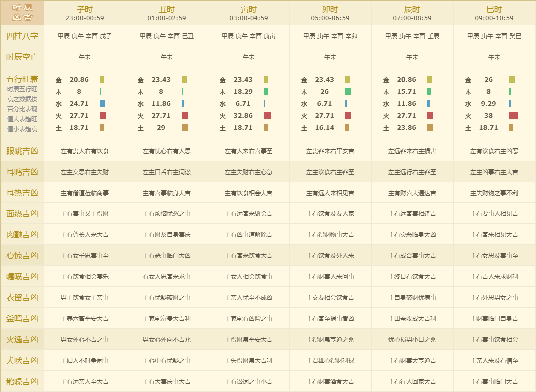536x392 pixels.
Task: Click the cell 主有吉人来求财利
Action: coord(494,277)
